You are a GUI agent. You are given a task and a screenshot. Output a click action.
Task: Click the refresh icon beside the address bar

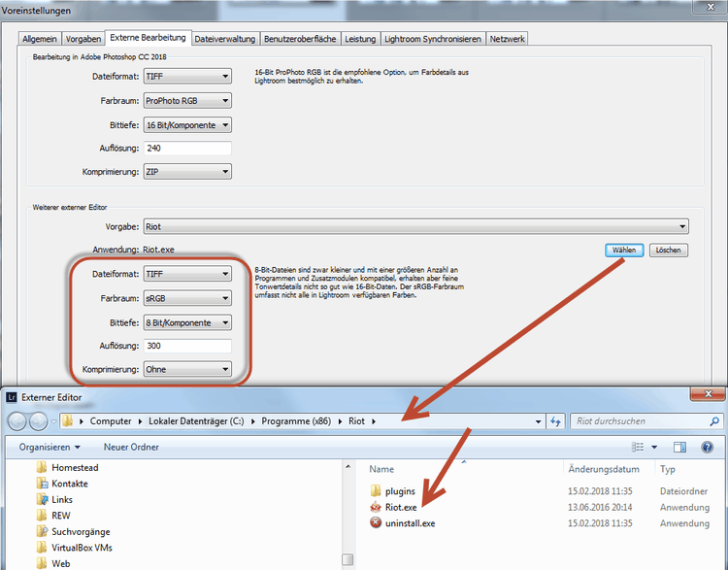coord(556,421)
